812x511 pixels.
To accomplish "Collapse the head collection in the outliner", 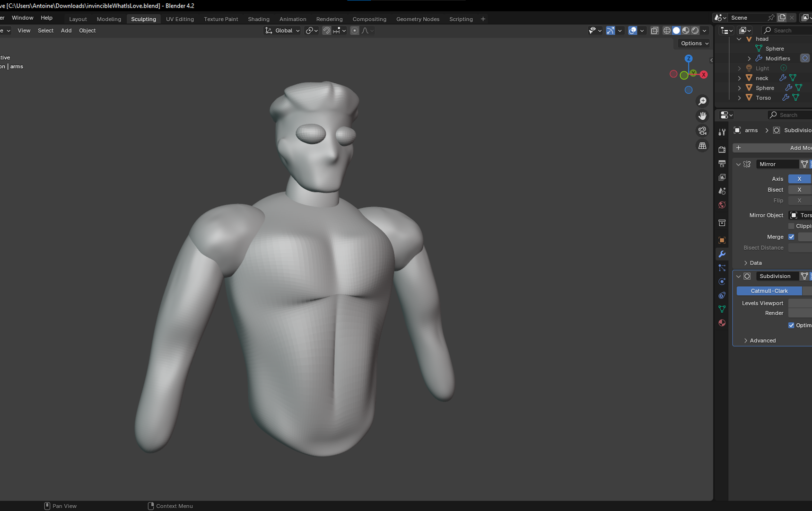I will [739, 39].
